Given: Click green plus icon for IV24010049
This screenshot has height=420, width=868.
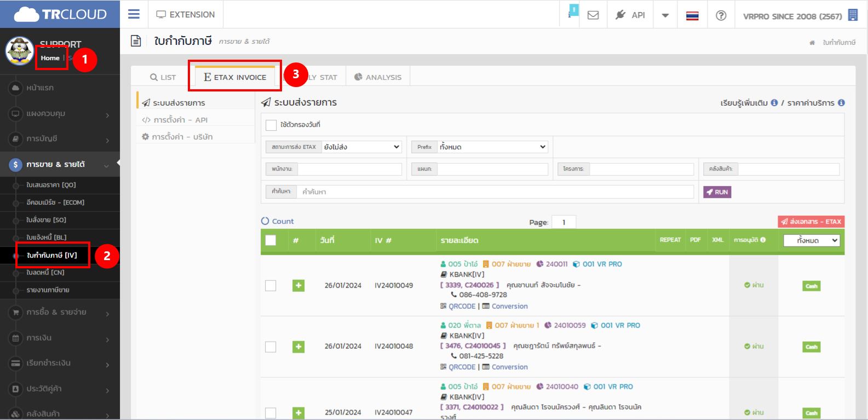Looking at the screenshot, I should point(298,285).
